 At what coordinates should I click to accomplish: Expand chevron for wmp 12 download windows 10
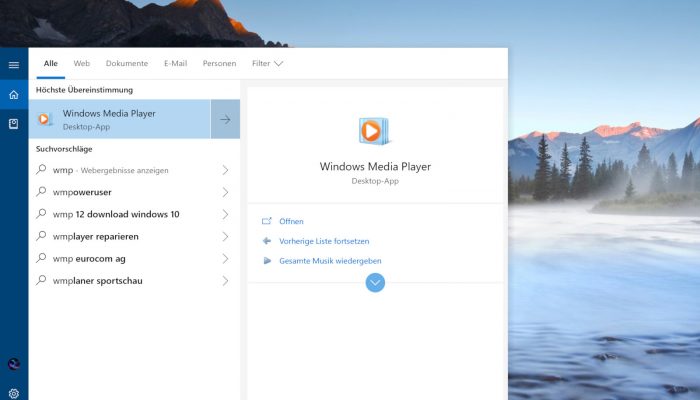click(225, 214)
